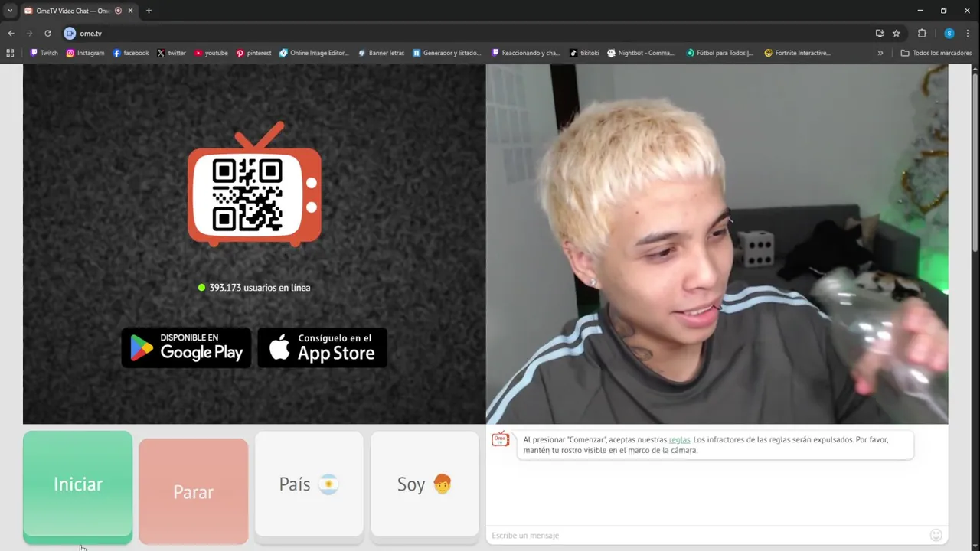The height and width of the screenshot is (551, 980).
Task: Click the tab recording indicator icon
Action: [x=118, y=11]
